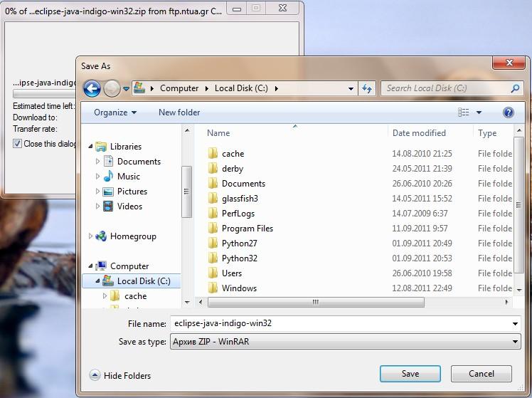The width and height of the screenshot is (532, 398).
Task: Expand the Homegroup node
Action: tap(90, 236)
